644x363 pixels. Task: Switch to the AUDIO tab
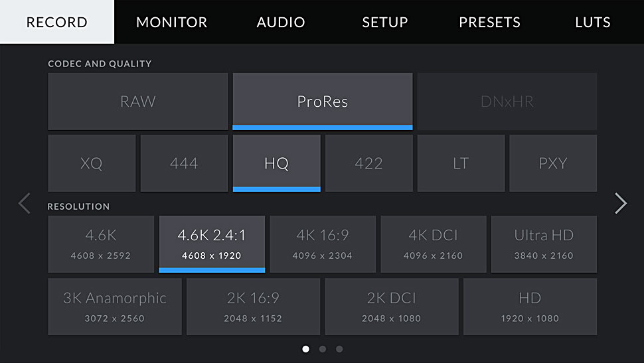281,22
